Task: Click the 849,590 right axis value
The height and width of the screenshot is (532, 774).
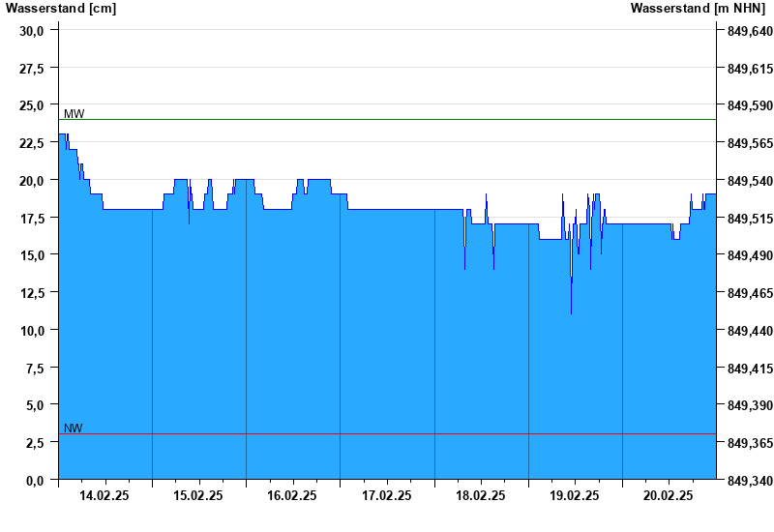Action: coord(750,105)
